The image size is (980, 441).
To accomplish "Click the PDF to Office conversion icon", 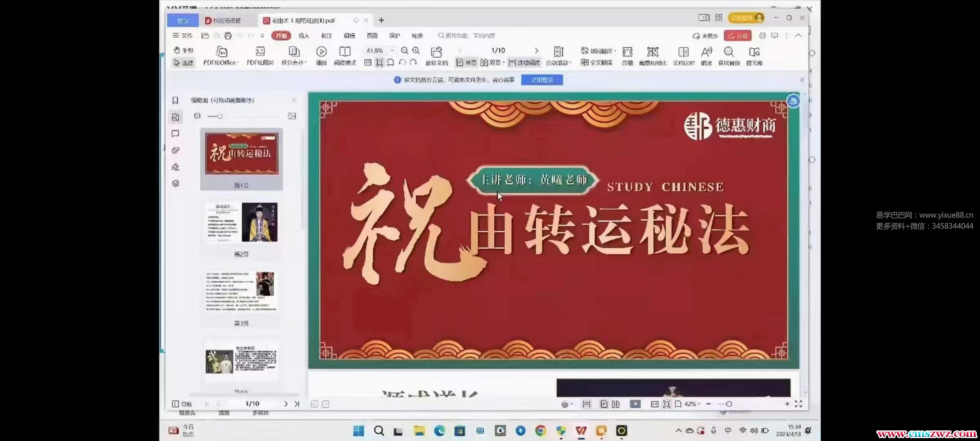I will tap(221, 52).
